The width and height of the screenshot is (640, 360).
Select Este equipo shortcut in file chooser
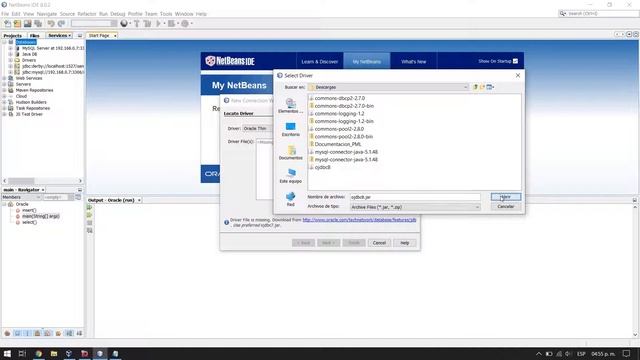pyautogui.click(x=291, y=176)
